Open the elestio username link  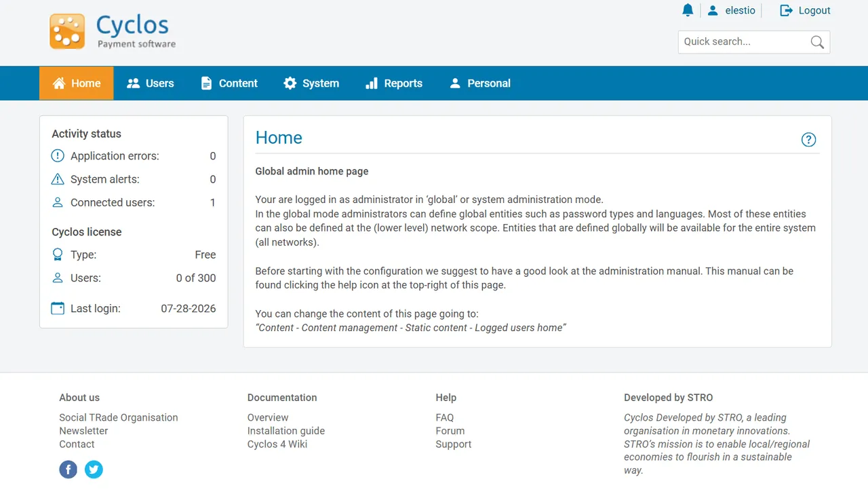741,10
